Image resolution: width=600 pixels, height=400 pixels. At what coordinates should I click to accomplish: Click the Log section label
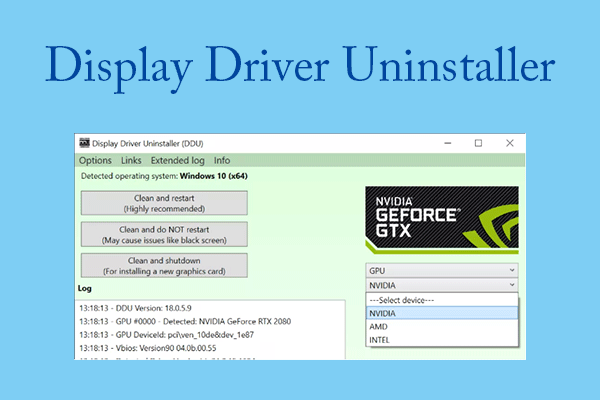(85, 288)
